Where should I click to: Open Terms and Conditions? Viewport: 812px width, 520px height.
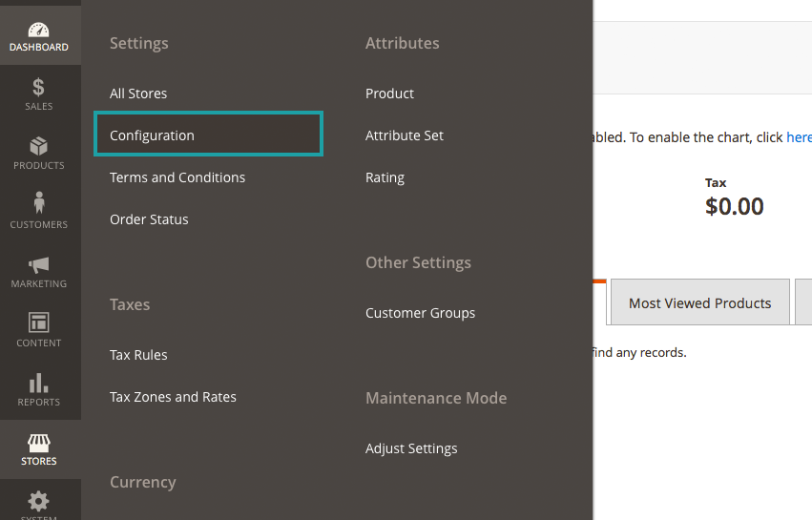pos(177,177)
